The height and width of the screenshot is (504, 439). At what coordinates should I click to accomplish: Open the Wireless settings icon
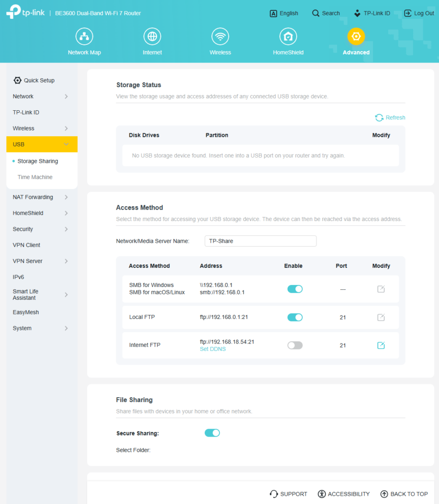click(x=220, y=36)
